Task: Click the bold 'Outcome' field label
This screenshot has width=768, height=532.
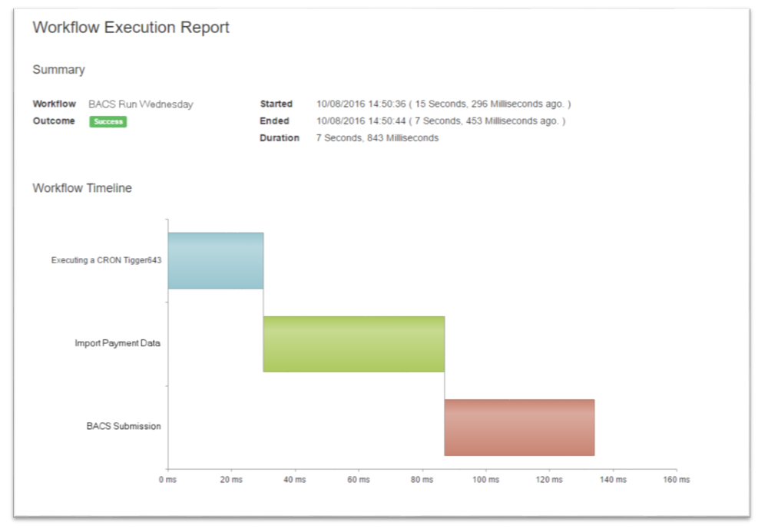Action: pos(54,121)
